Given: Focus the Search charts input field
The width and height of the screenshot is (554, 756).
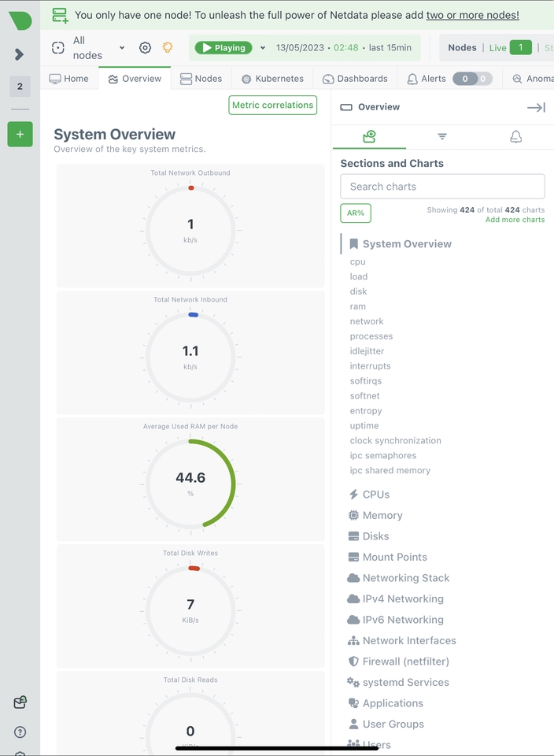Looking at the screenshot, I should 442,187.
